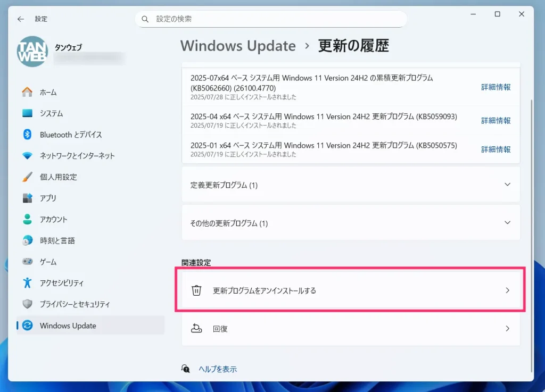The image size is (545, 392).
Task: Open 詳細情報 for KB5059093 update
Action: click(x=496, y=121)
